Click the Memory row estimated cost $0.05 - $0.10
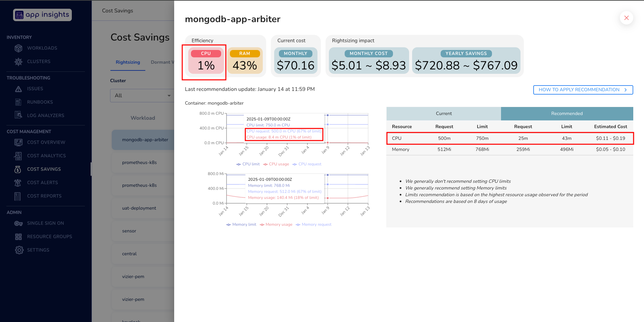The width and height of the screenshot is (644, 322). coord(610,150)
